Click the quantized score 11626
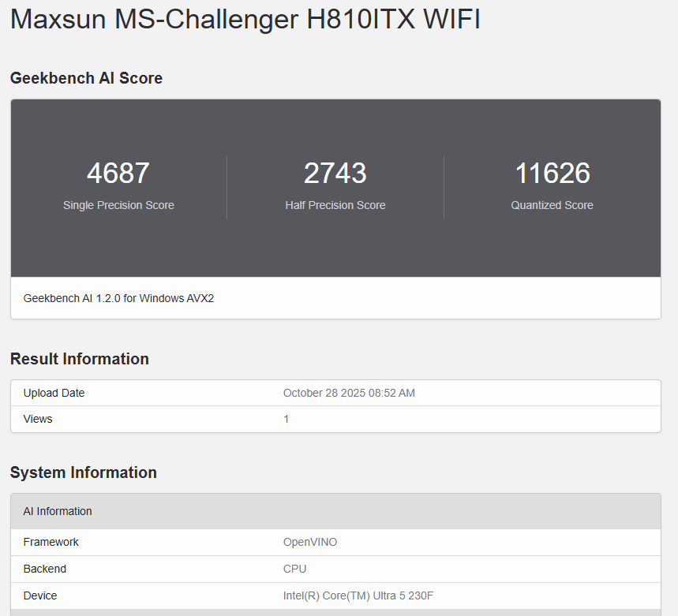678x616 pixels. (553, 174)
